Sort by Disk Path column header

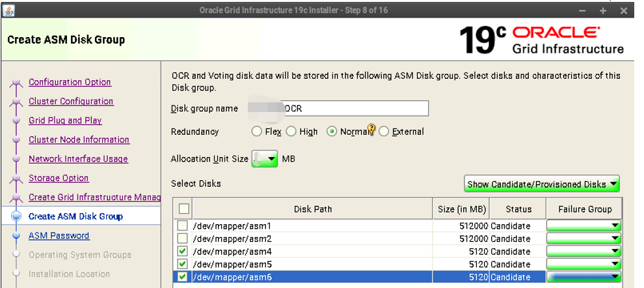(x=312, y=209)
